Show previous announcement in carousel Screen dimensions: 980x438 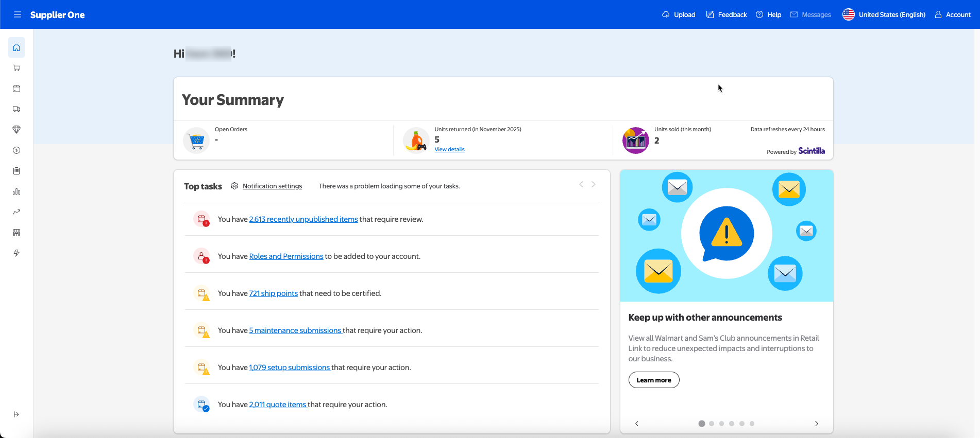coord(637,424)
